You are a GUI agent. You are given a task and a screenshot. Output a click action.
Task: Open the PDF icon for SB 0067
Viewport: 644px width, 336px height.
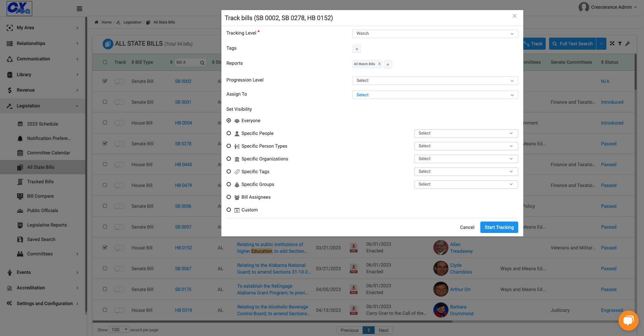pos(354,269)
